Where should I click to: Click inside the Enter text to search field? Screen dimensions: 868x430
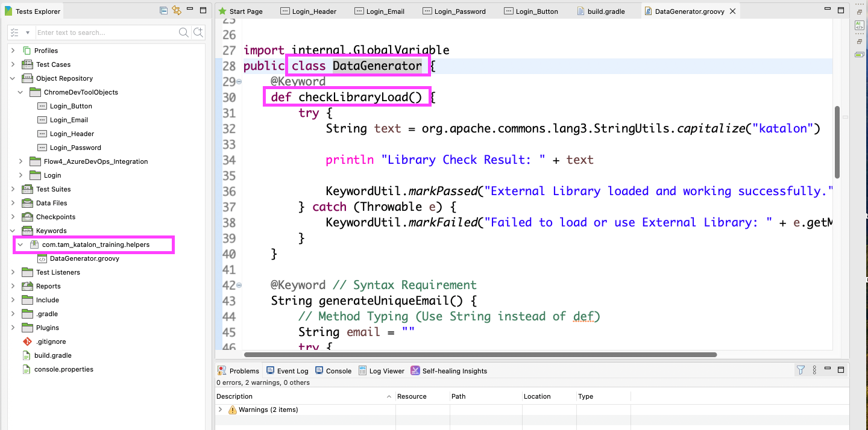pos(102,31)
